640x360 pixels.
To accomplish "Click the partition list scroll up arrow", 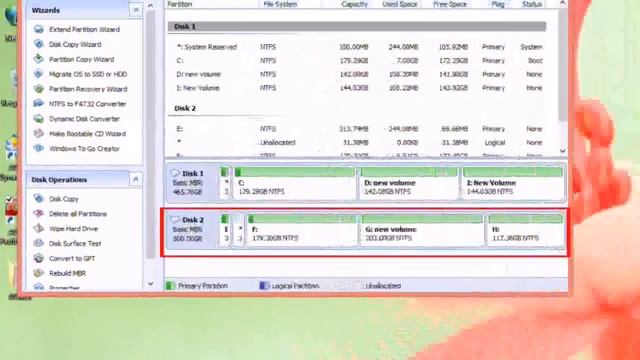I will (x=563, y=3).
